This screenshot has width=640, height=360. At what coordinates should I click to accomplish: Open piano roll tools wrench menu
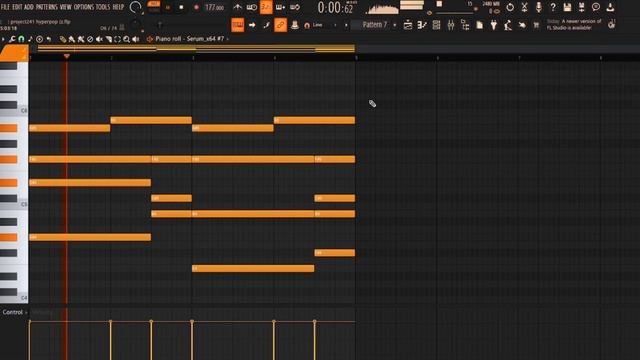click(x=12, y=39)
